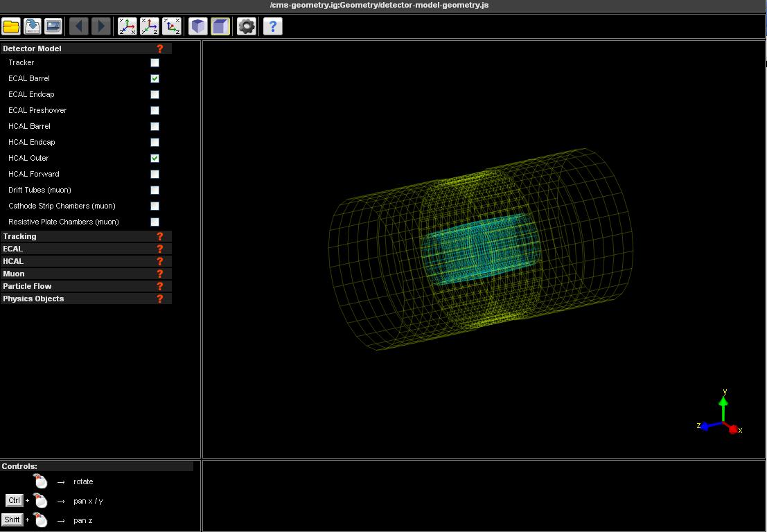Viewport: 767px width, 532px height.
Task: Select the first axis view icon
Action: pyautogui.click(x=127, y=26)
